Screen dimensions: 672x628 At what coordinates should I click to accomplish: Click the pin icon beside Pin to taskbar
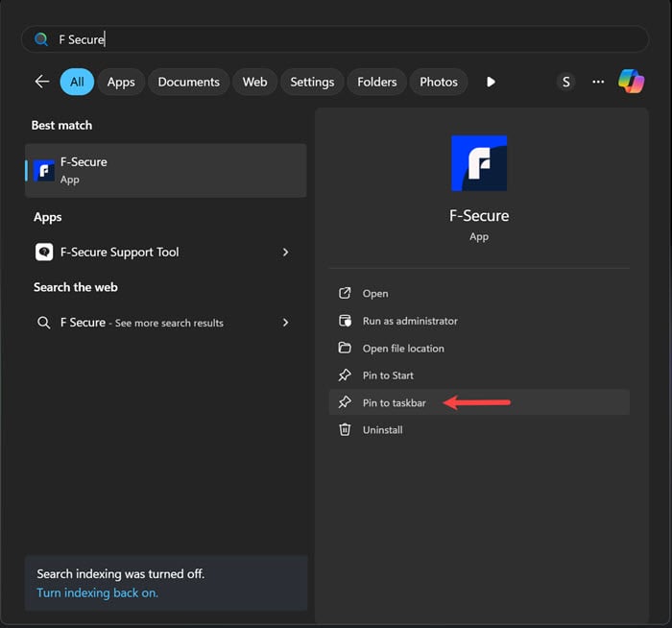pos(345,402)
